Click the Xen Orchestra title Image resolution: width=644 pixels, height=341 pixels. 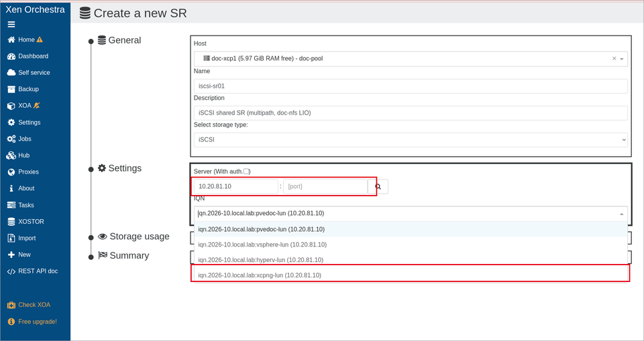(35, 9)
